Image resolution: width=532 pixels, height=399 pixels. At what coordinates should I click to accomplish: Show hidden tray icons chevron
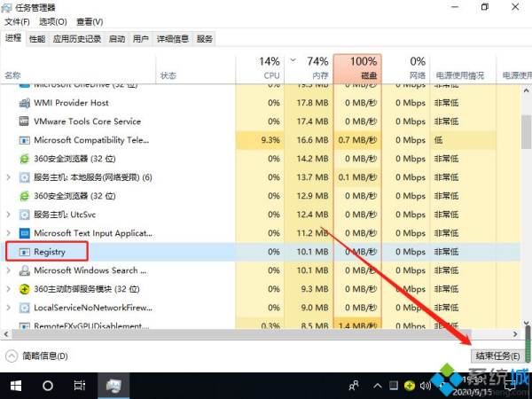378,386
